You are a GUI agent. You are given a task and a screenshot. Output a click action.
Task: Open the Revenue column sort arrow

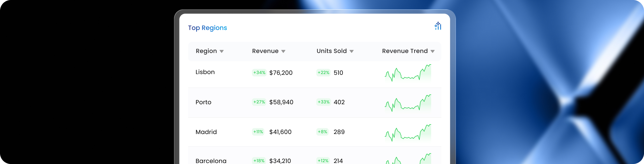tap(283, 51)
